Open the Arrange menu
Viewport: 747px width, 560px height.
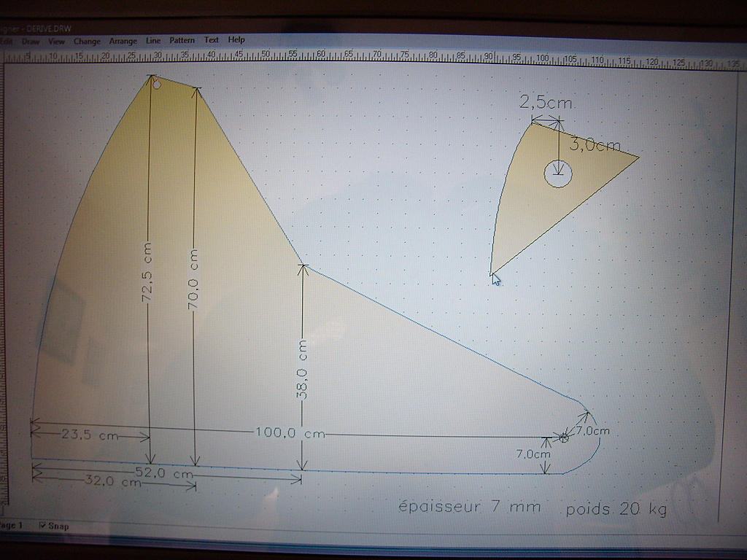123,41
